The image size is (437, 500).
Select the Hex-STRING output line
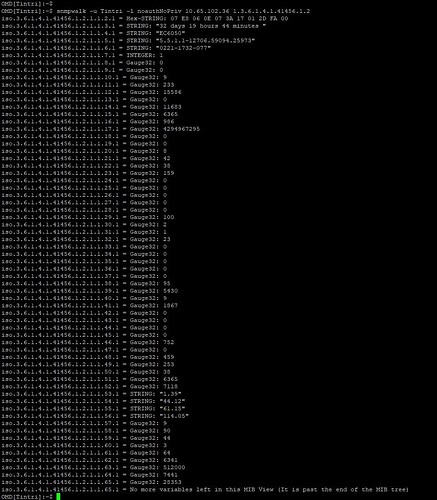point(145,18)
